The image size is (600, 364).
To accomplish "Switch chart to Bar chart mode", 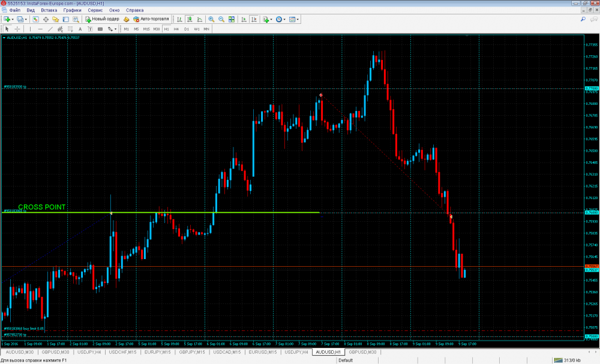I will [x=179, y=19].
